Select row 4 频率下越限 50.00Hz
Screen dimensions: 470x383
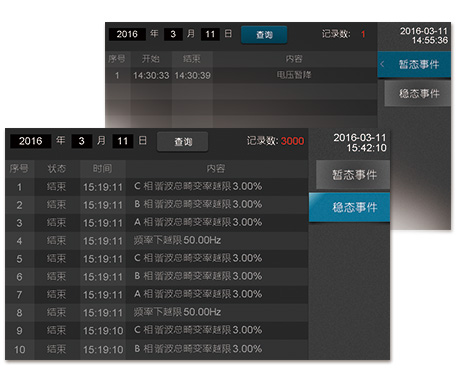click(x=156, y=241)
